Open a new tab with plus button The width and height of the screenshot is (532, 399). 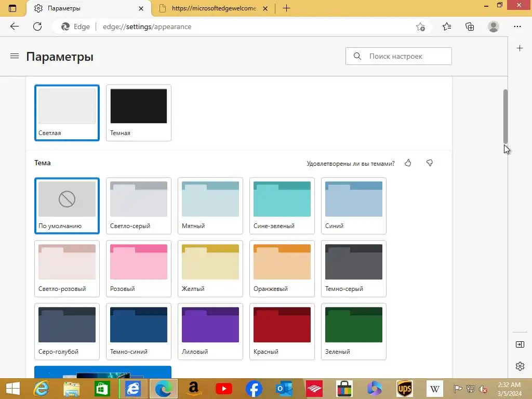pos(286,8)
